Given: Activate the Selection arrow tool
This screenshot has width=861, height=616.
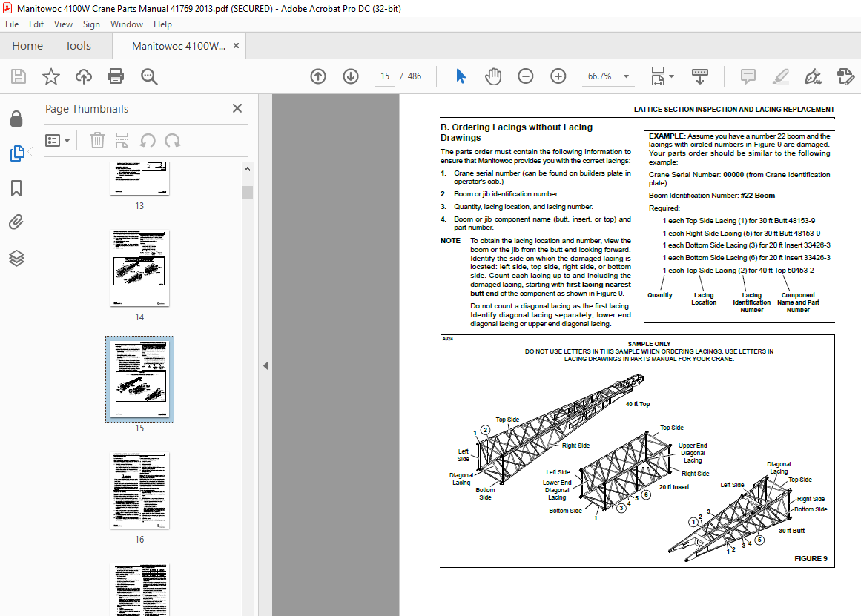Looking at the screenshot, I should (x=461, y=76).
